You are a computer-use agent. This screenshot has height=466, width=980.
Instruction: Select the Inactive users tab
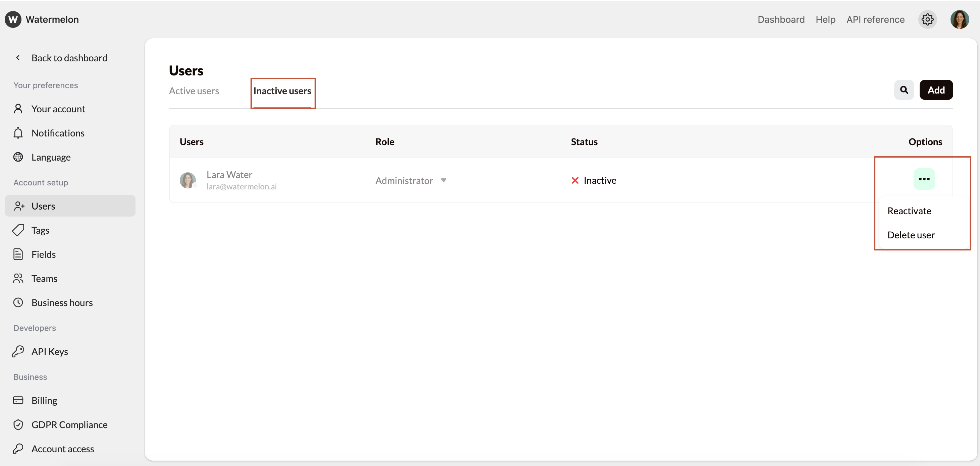pos(283,91)
